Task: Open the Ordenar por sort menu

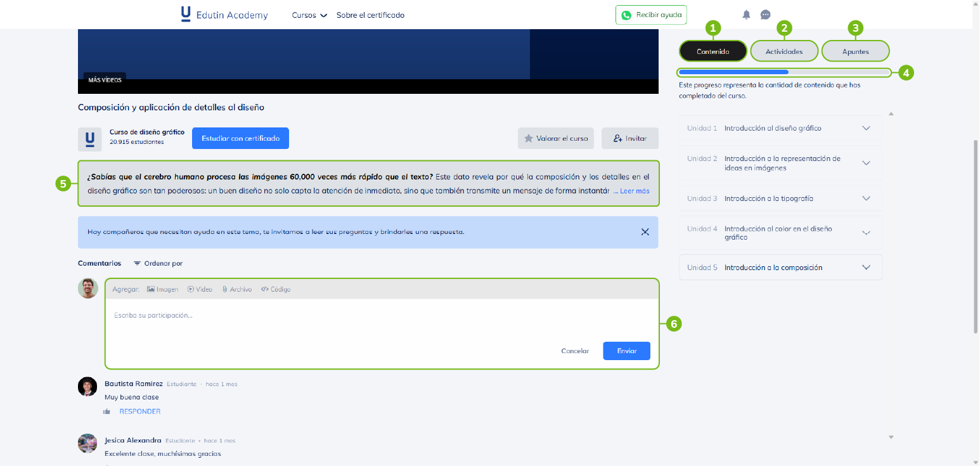Action: 158,263
